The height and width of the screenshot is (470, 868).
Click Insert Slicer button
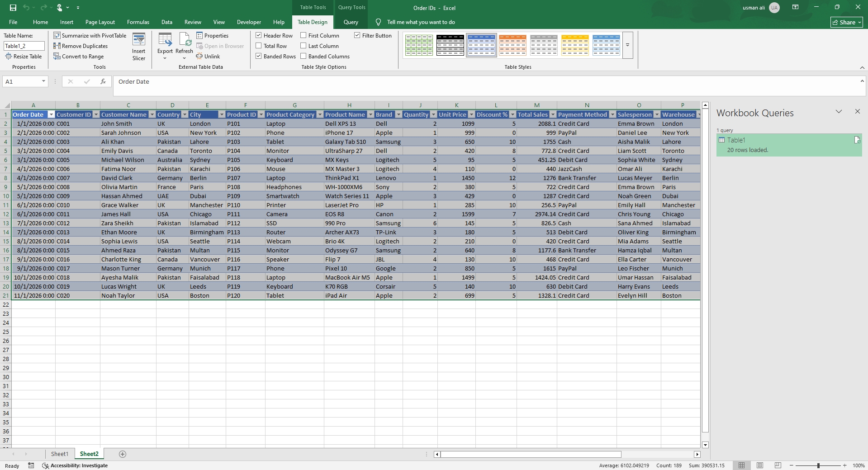coord(139,47)
